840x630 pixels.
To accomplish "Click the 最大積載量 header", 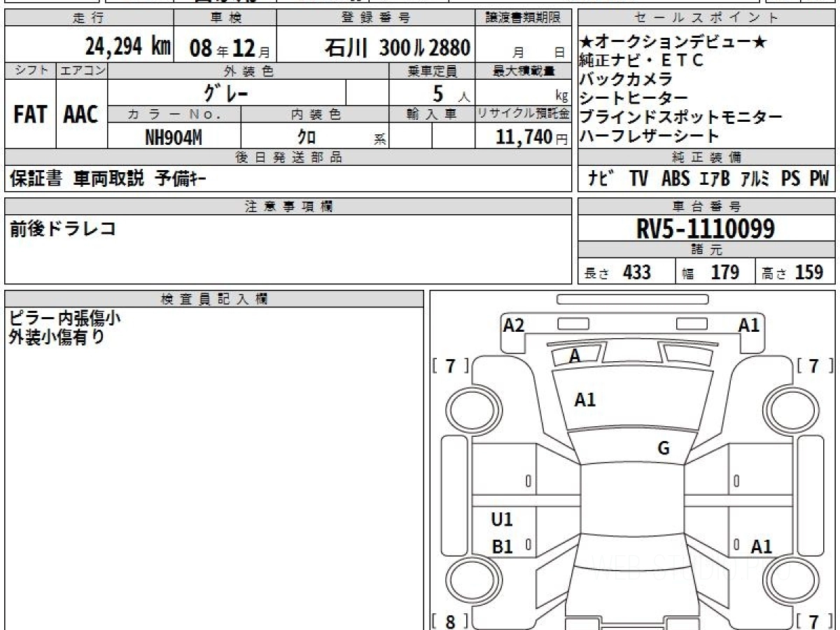I will coord(524,71).
